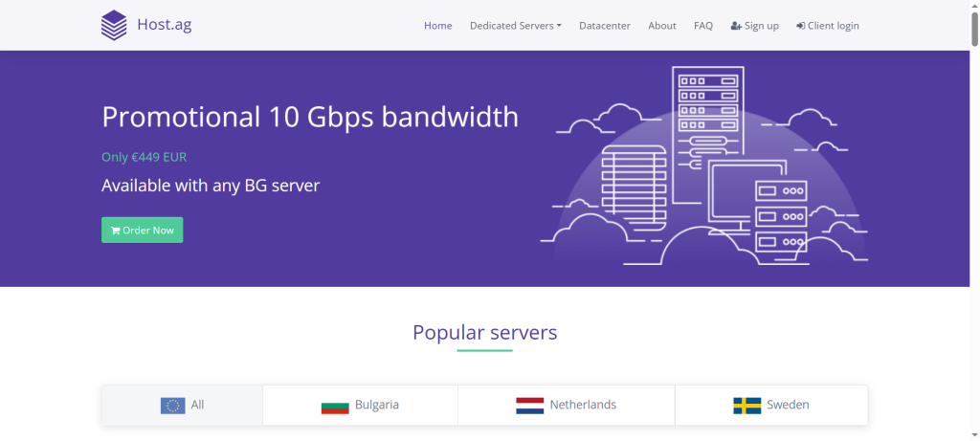
Task: Click the Bulgaria flag icon
Action: (x=335, y=406)
